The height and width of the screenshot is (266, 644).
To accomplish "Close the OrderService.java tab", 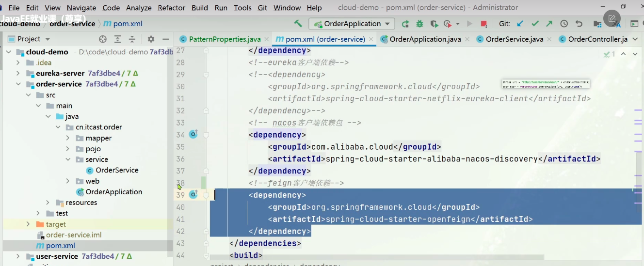I will [x=550, y=39].
